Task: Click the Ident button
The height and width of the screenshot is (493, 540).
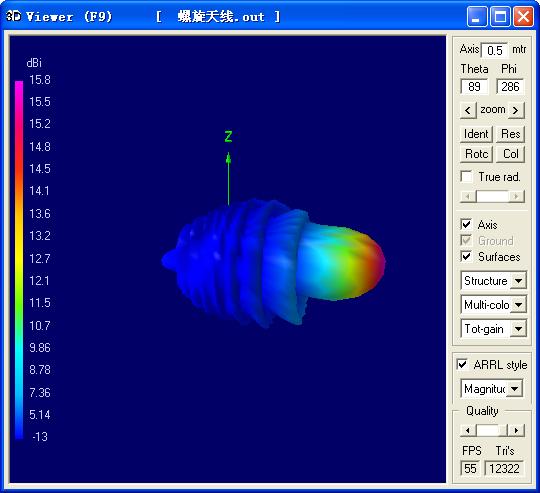Action: [476, 134]
